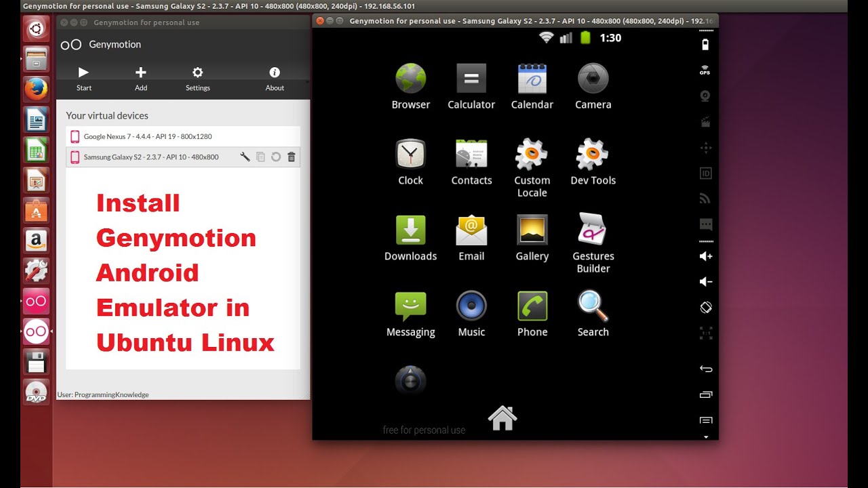Open Genymotion Settings
868x488 pixels.
[197, 79]
